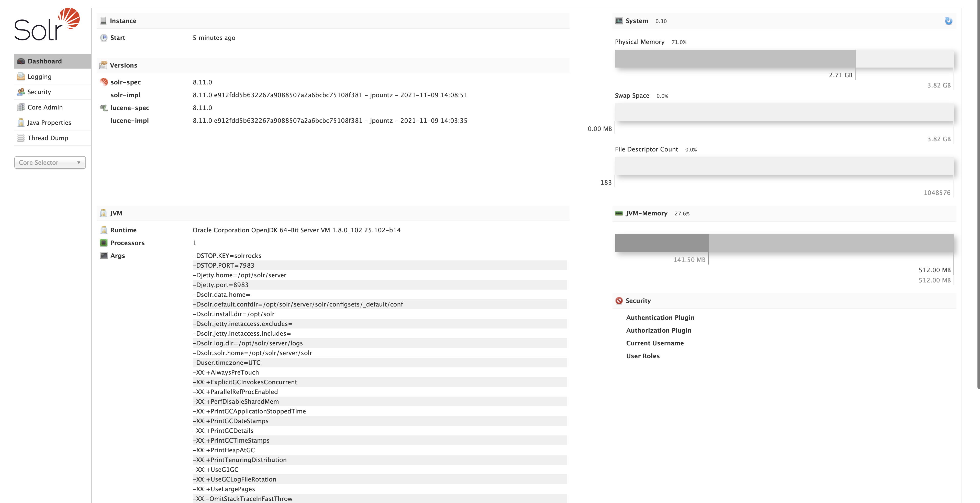This screenshot has width=980, height=503.
Task: Go to the Logging page
Action: pos(52,76)
